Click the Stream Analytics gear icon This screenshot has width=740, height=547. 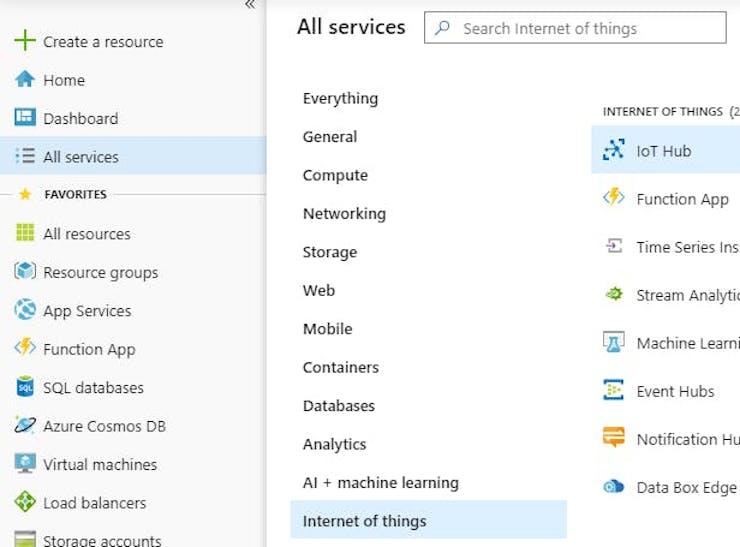(614, 294)
